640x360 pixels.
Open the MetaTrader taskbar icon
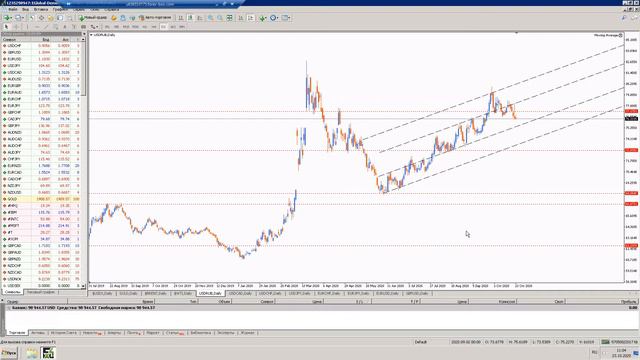(49, 353)
